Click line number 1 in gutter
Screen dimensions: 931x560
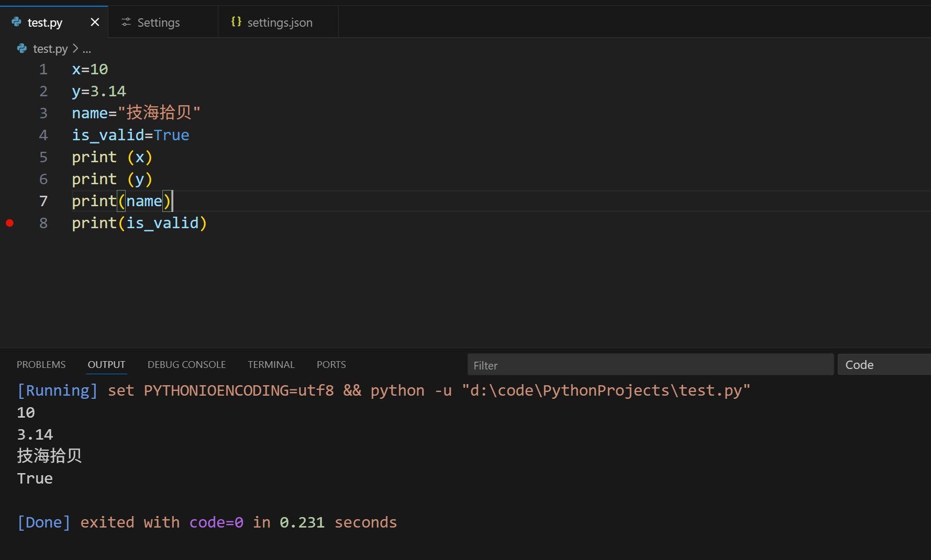coord(43,69)
